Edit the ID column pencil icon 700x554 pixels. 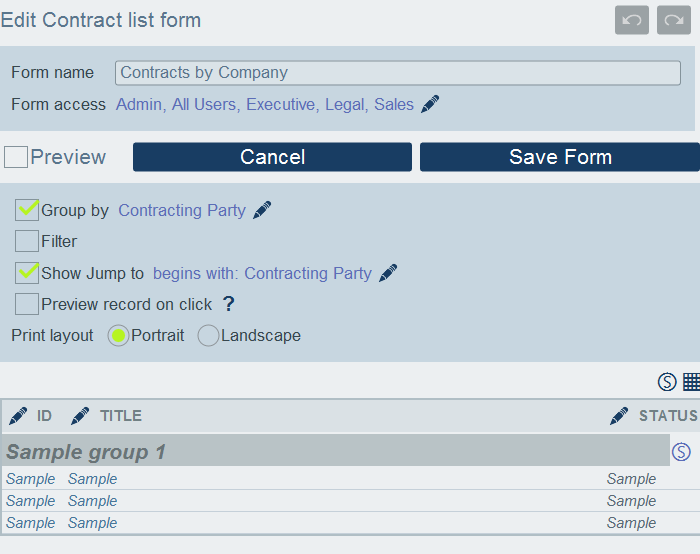coord(18,416)
